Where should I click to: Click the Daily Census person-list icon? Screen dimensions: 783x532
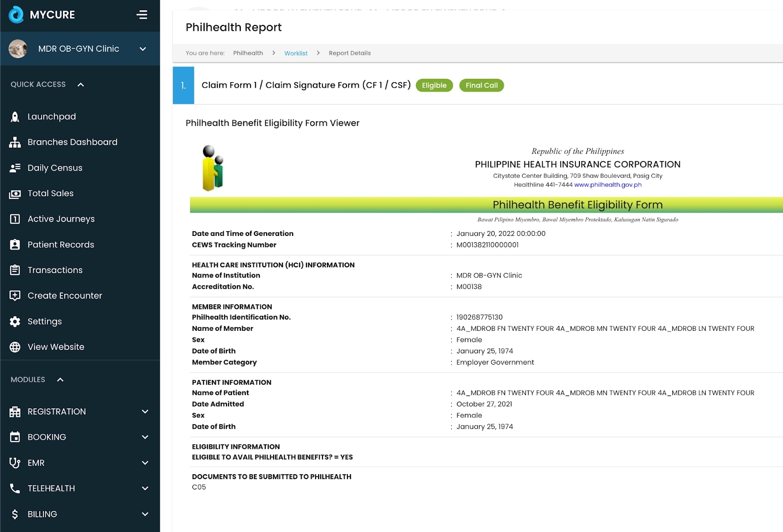(15, 168)
